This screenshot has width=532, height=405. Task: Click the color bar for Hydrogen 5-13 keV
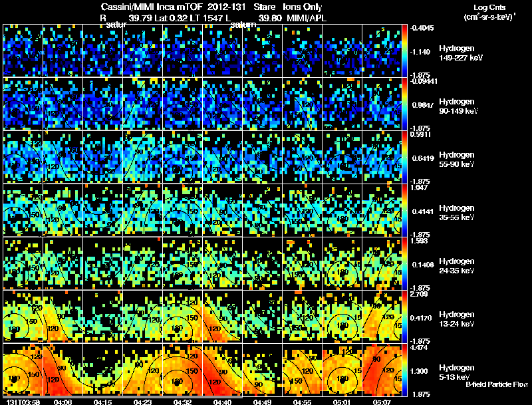(x=404, y=370)
